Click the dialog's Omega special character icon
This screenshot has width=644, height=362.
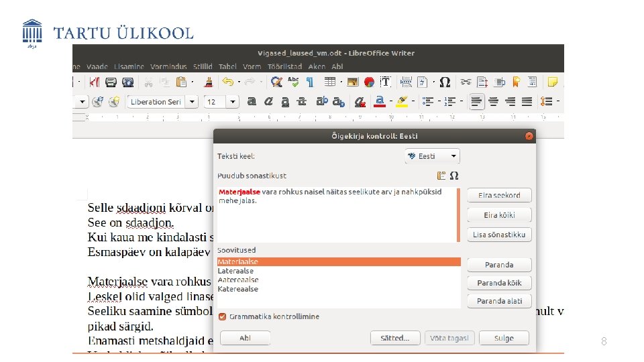click(x=454, y=176)
